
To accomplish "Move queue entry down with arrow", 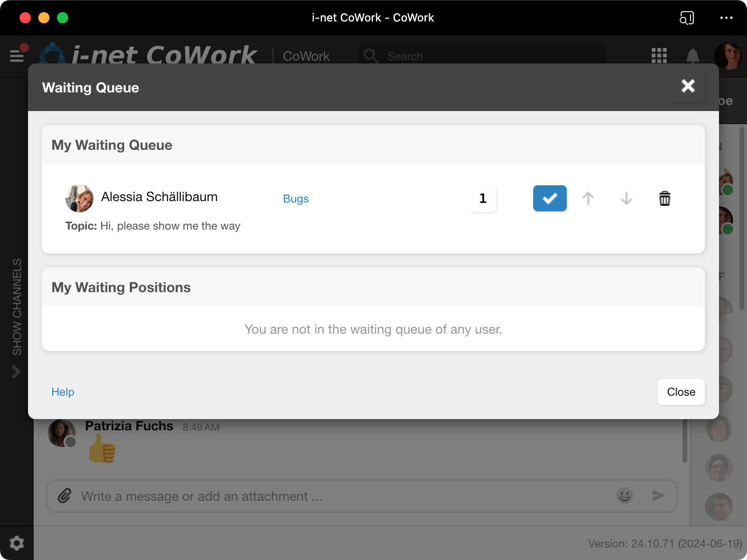I will pos(626,198).
